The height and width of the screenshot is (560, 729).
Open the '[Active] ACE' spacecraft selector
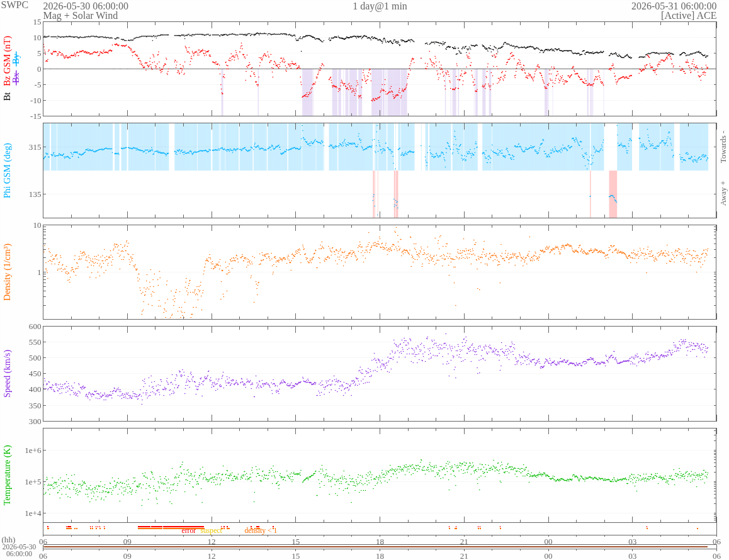point(689,15)
